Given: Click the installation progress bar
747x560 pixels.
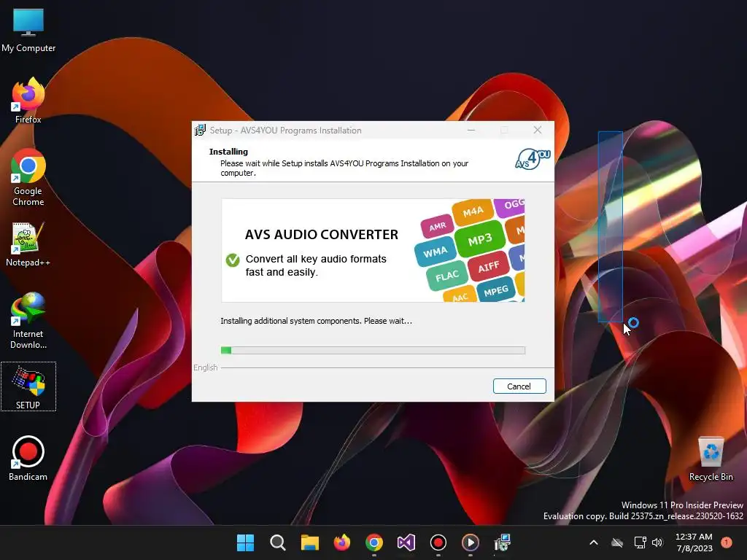Looking at the screenshot, I should [373, 351].
